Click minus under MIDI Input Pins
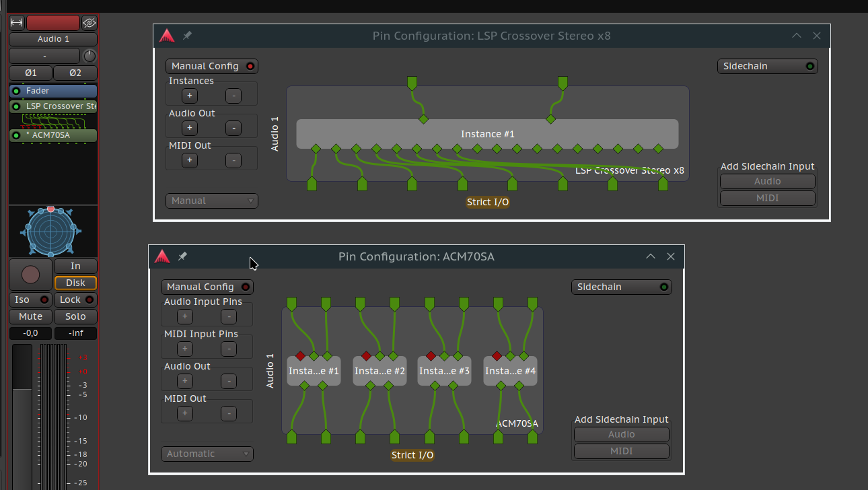Viewport: 868px width, 490px height. tap(228, 349)
